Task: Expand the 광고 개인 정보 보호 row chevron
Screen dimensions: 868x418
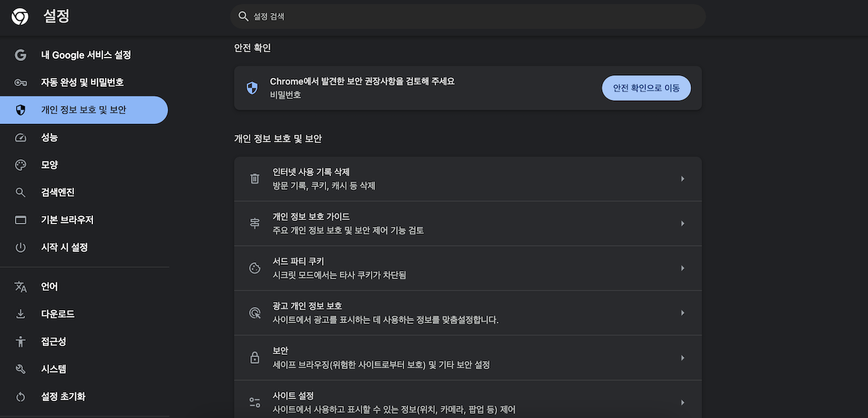Action: point(682,312)
